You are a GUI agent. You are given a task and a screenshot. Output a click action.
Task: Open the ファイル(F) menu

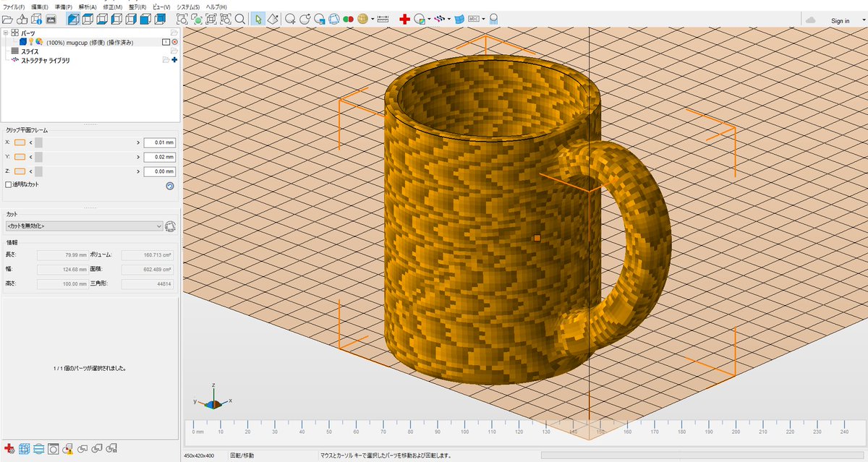pos(14,7)
